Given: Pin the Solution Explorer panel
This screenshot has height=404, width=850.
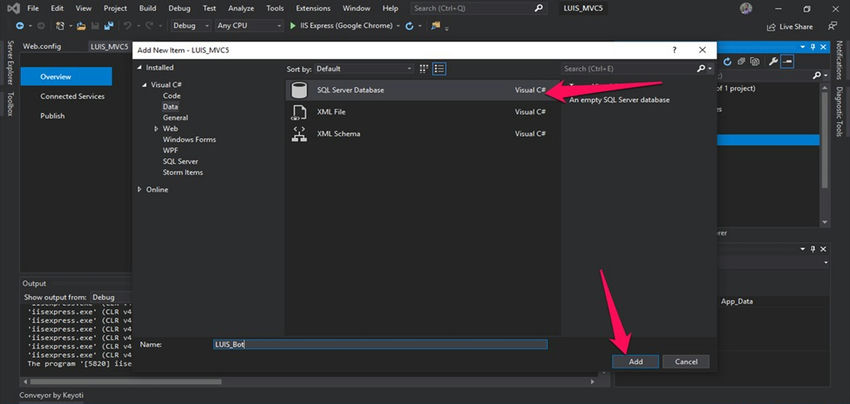Looking at the screenshot, I should (x=813, y=47).
